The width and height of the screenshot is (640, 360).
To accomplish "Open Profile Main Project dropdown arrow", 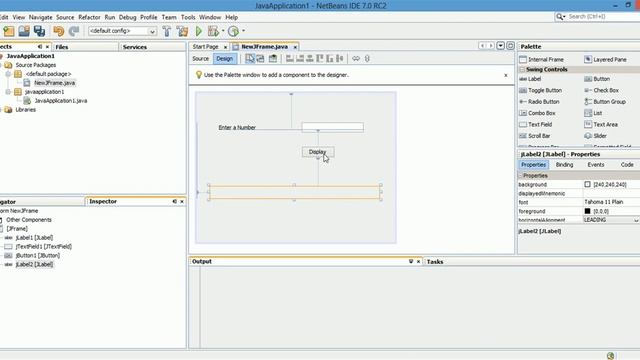I will pyautogui.click(x=244, y=31).
